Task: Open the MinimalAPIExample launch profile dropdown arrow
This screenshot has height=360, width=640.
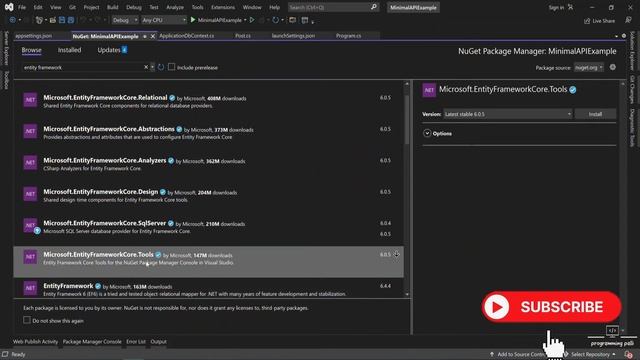Action: [245, 20]
